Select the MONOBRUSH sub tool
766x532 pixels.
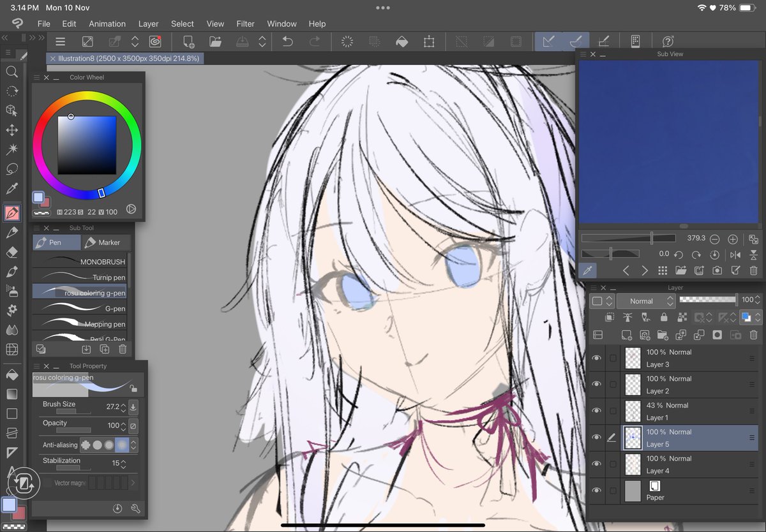[x=80, y=262]
